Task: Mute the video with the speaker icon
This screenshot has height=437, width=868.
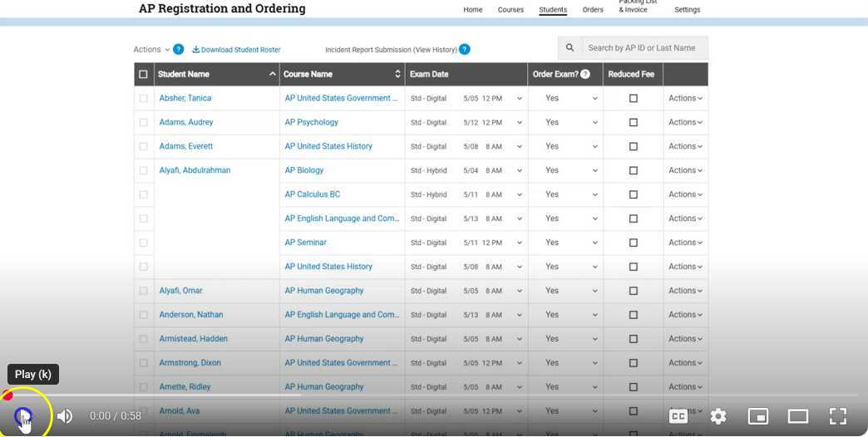Action: 64,416
